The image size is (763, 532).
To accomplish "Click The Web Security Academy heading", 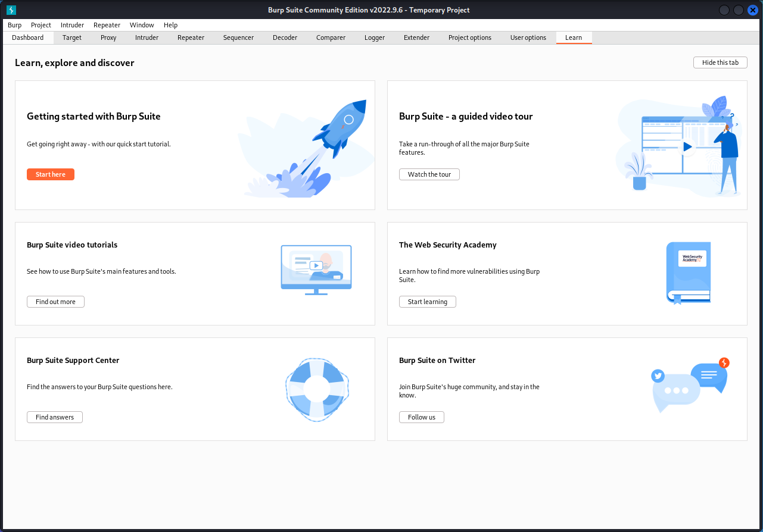I will tap(448, 245).
